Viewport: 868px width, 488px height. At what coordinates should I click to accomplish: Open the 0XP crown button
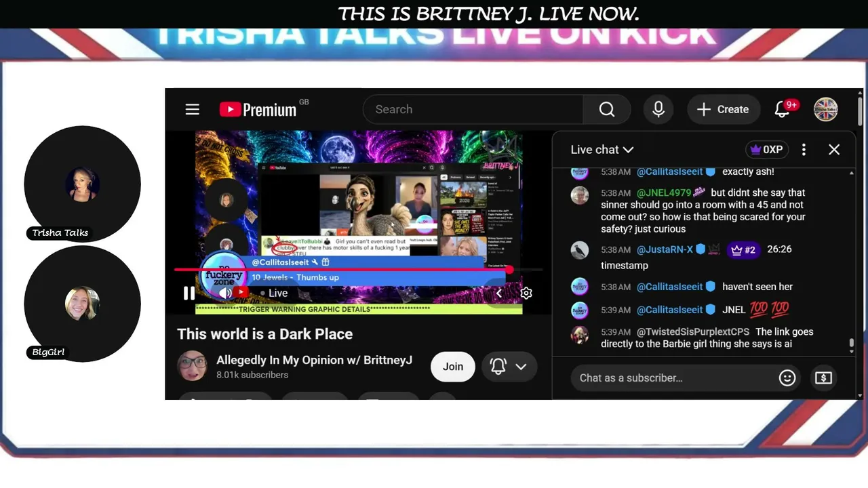[766, 150]
